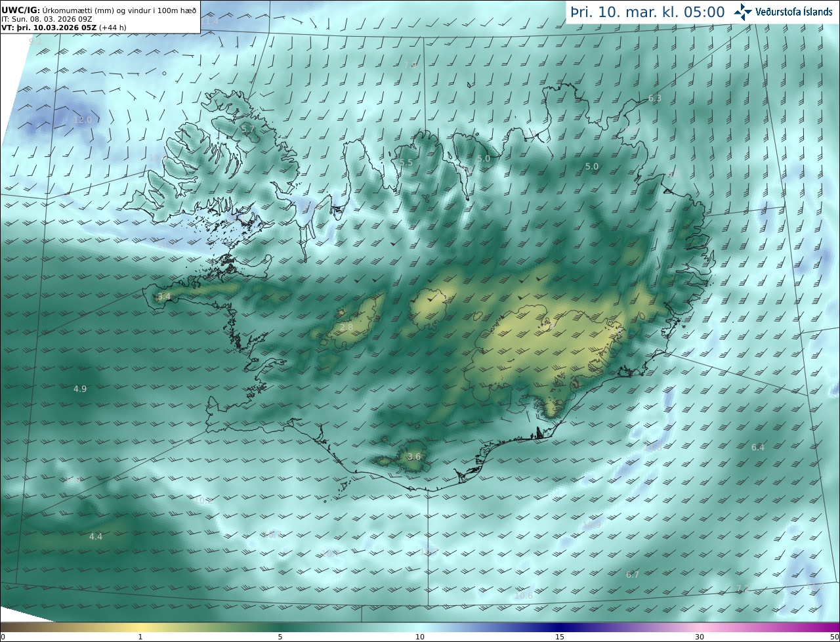Click the 9.2 value label
Screen dimensions: 840x642
coord(35,41)
